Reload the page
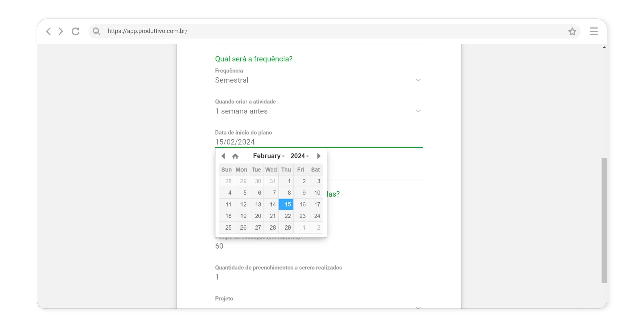 click(x=76, y=31)
